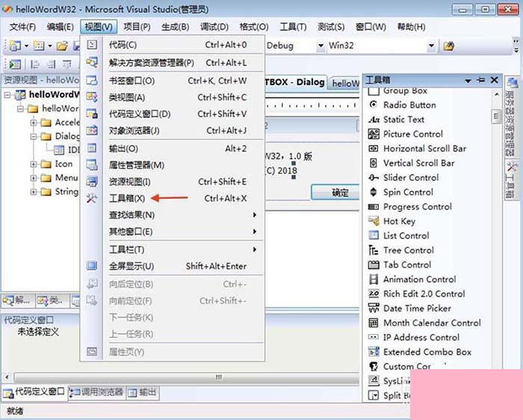Switch to the 输出 bottom tab
This screenshot has width=523, height=420.
(143, 392)
